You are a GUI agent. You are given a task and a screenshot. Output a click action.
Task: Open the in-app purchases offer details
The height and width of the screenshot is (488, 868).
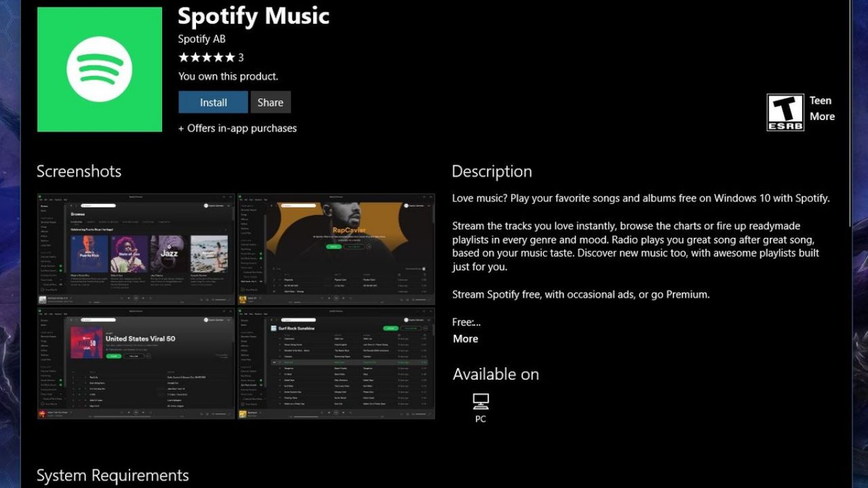click(237, 128)
